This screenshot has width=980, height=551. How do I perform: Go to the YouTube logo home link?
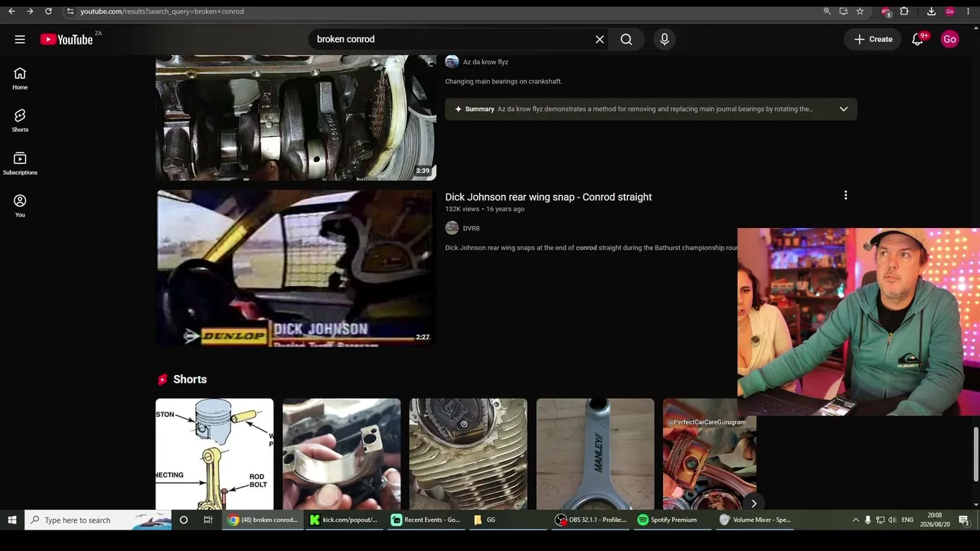tap(67, 39)
